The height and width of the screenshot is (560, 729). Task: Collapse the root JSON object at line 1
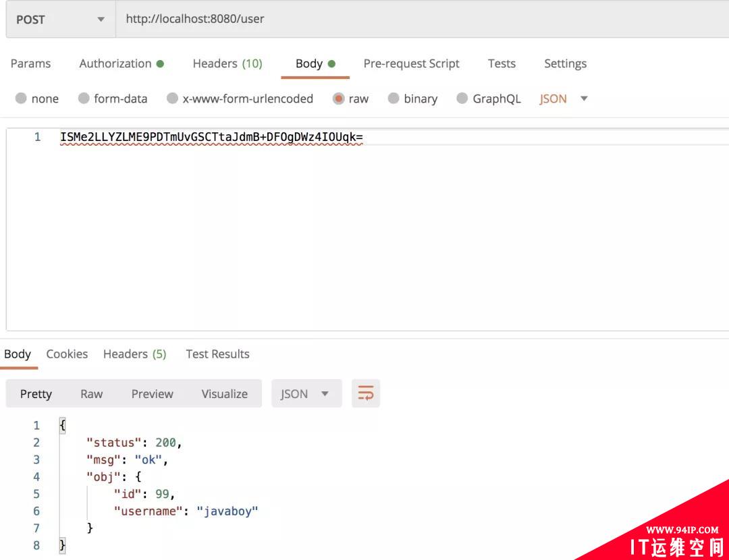(62, 425)
